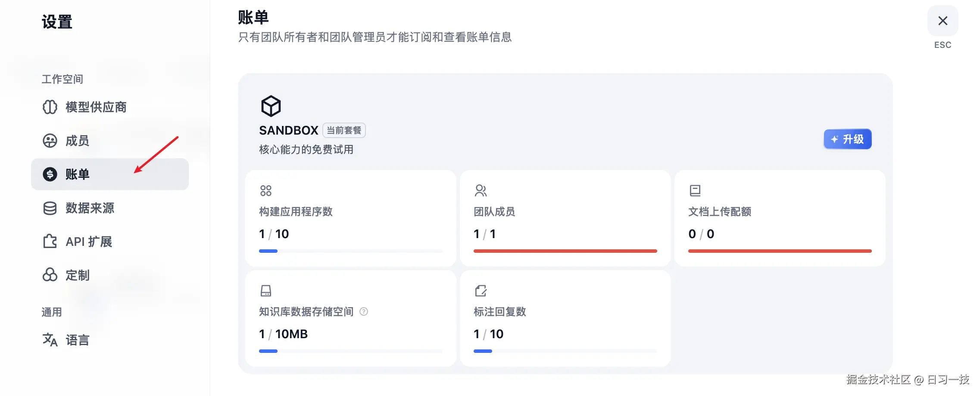Screen dimensions: 980x396
Task: Click the dollar coin 账单 icon
Action: pos(50,174)
